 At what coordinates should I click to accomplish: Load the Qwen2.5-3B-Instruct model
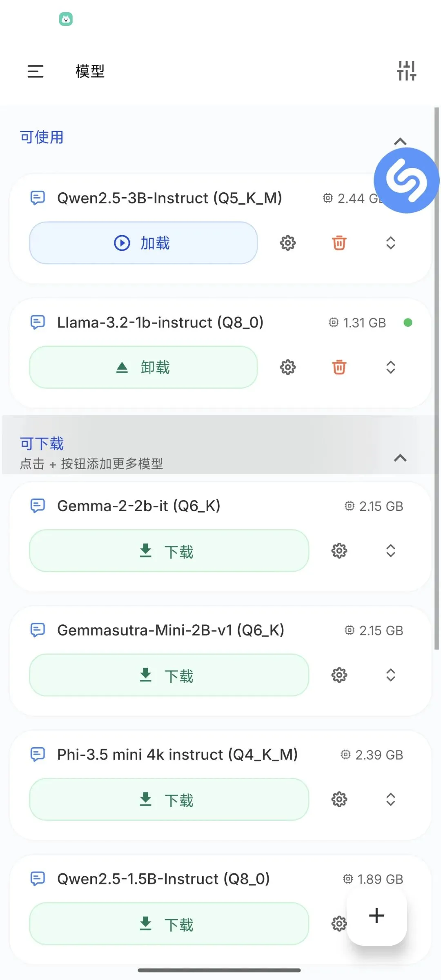point(143,243)
